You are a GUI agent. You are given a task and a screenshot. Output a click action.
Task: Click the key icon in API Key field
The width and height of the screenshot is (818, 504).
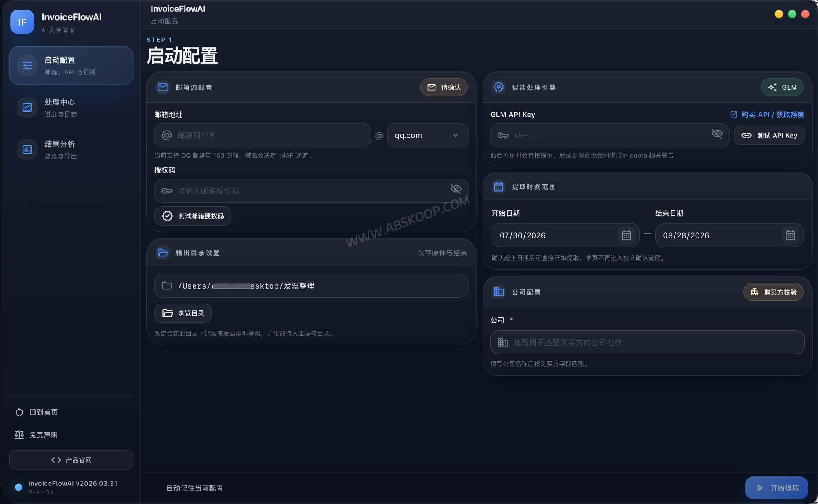503,135
